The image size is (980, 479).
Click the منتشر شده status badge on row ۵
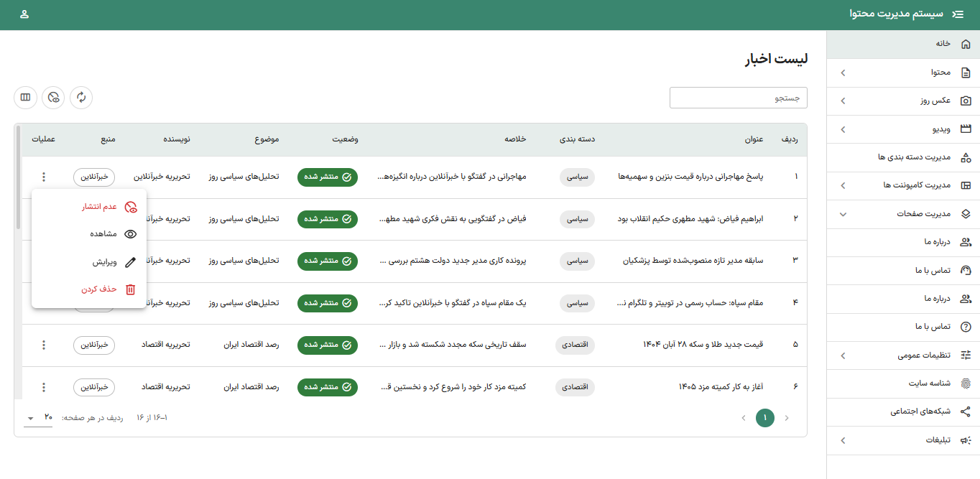pyautogui.click(x=328, y=344)
